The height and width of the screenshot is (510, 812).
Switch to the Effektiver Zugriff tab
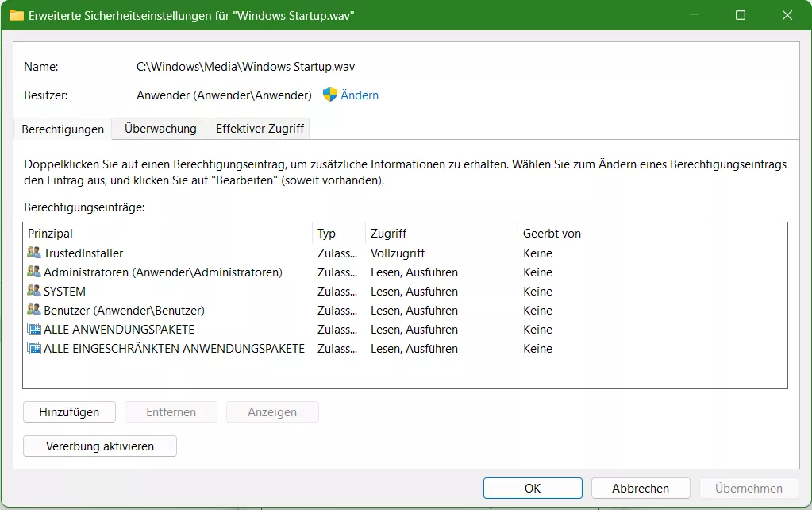tap(260, 129)
